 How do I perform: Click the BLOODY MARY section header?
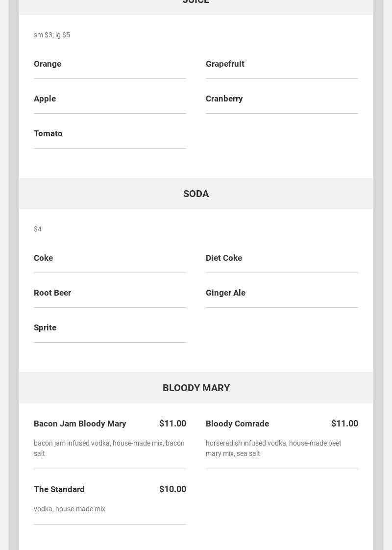196,388
